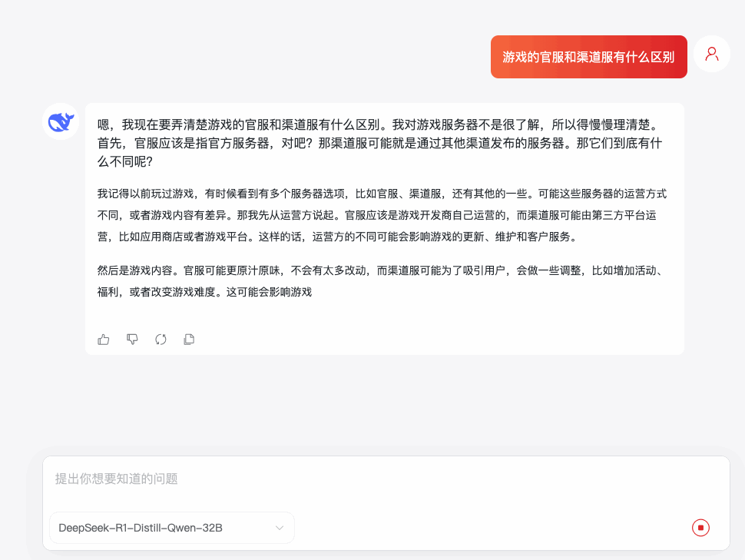Regenerate the response with refresh icon
This screenshot has height=560, width=745.
(x=161, y=340)
